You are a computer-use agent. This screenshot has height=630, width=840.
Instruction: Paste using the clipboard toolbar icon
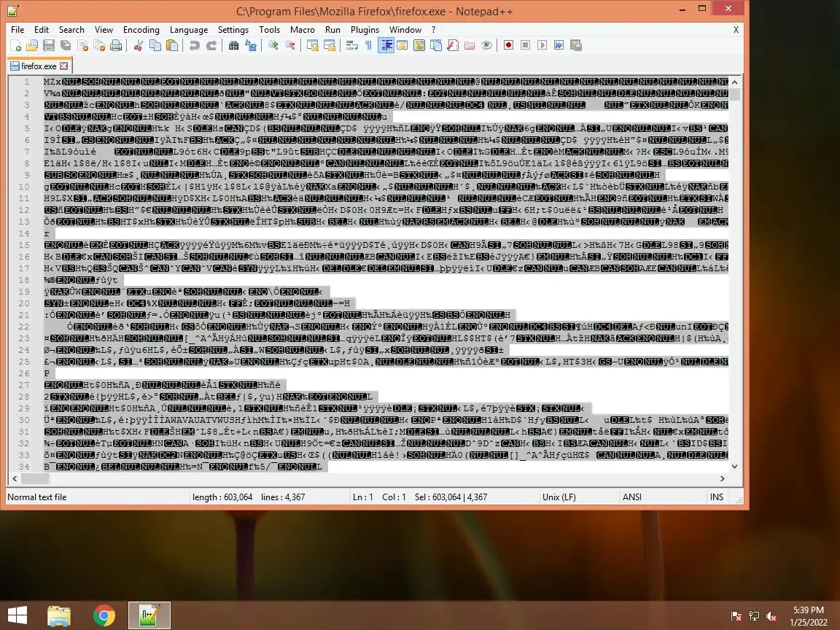tap(172, 45)
